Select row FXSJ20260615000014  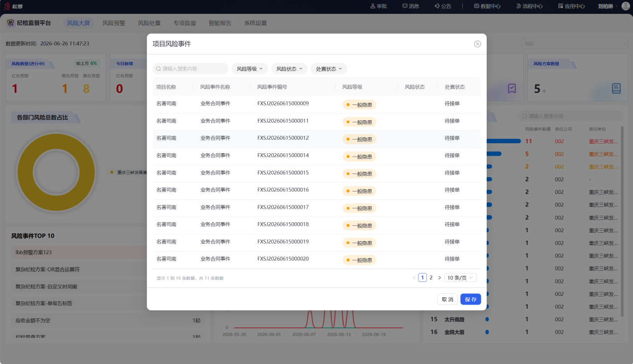click(x=316, y=156)
